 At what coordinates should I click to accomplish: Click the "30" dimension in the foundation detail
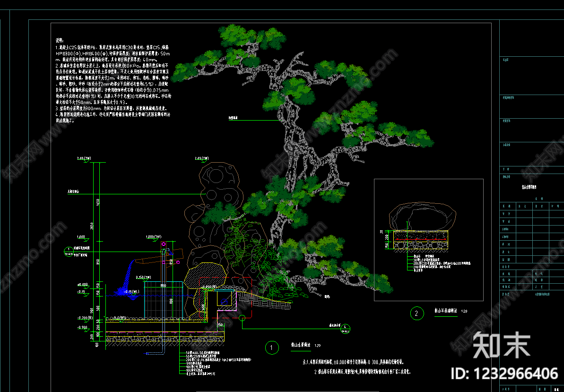coord(382,232)
